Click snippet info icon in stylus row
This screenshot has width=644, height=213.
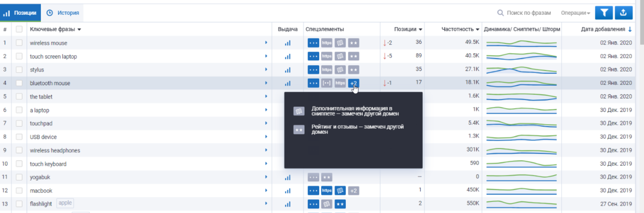coord(340,70)
